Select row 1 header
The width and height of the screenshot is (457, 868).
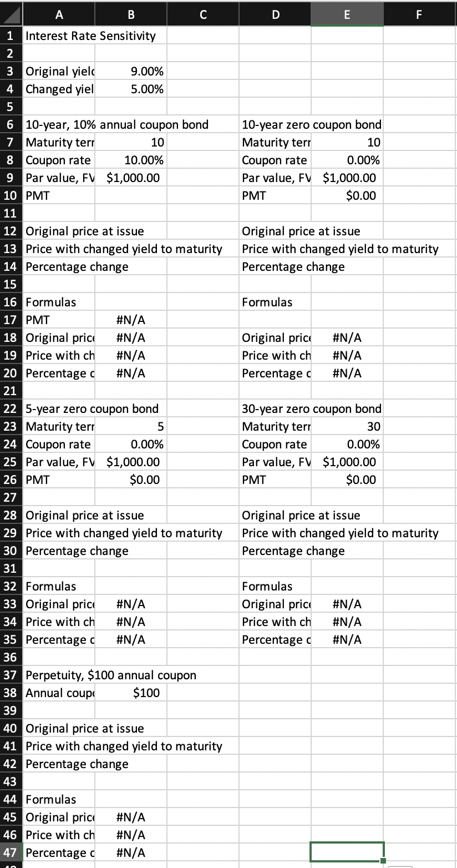11,35
